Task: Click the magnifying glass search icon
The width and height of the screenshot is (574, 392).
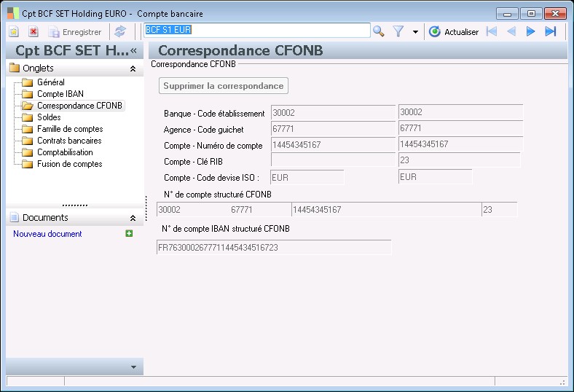Action: [x=379, y=31]
